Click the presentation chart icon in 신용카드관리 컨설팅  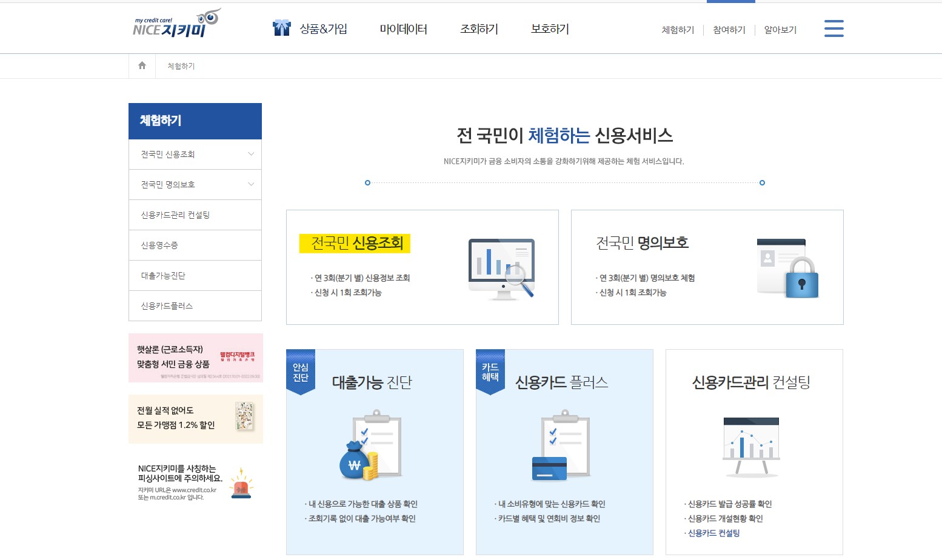point(751,446)
